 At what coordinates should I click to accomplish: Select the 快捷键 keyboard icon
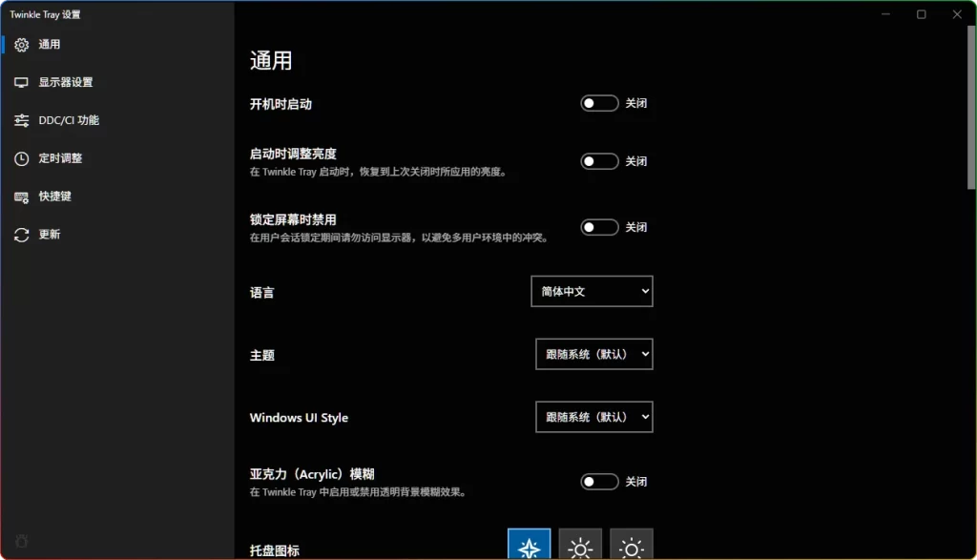[21, 197]
